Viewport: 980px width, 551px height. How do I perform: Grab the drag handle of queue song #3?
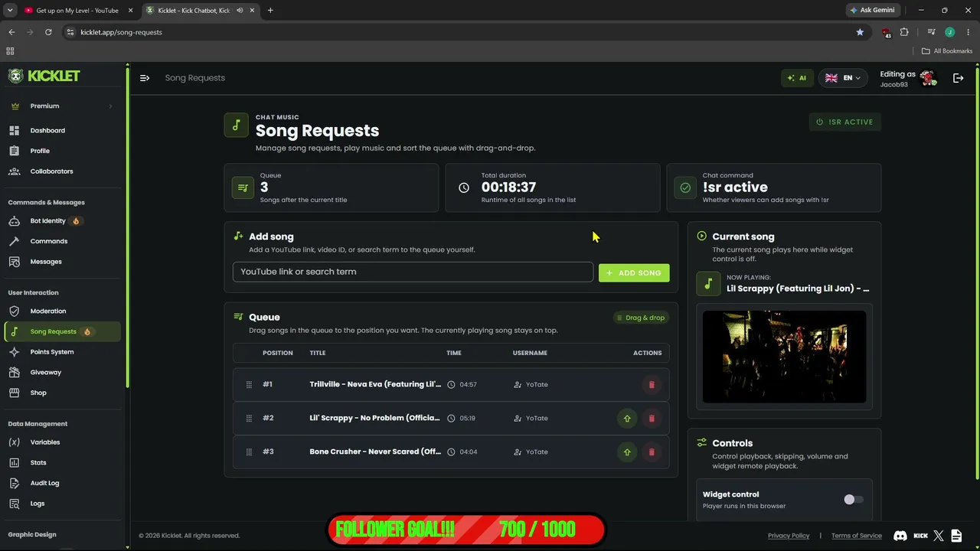pos(249,452)
